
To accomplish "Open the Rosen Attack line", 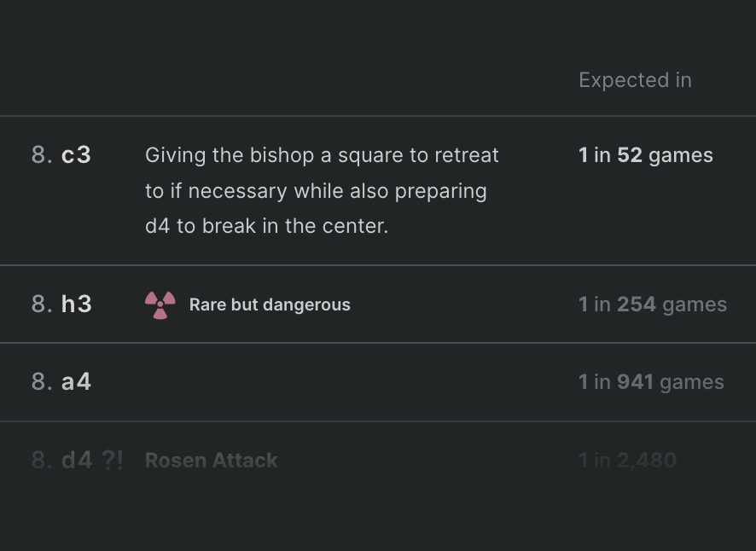I will 211,461.
